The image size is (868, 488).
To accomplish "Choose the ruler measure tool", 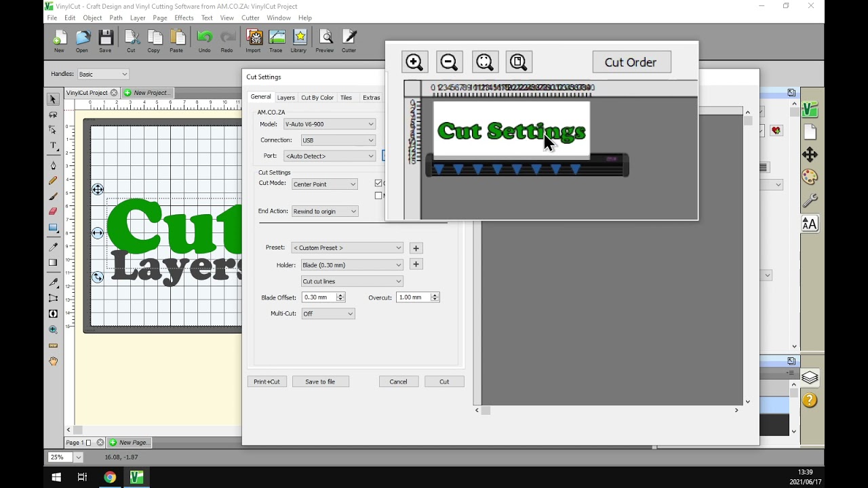I will [53, 346].
